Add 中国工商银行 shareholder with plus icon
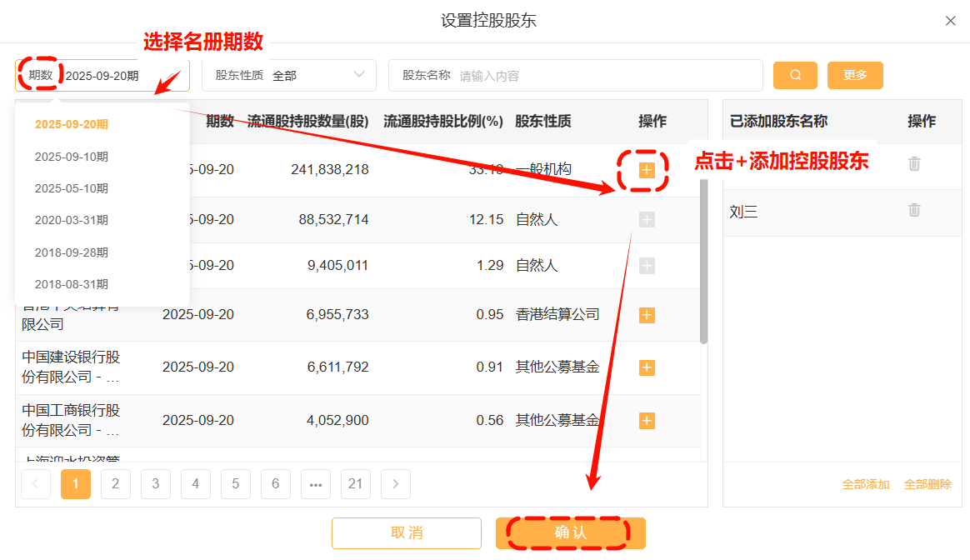 647,421
